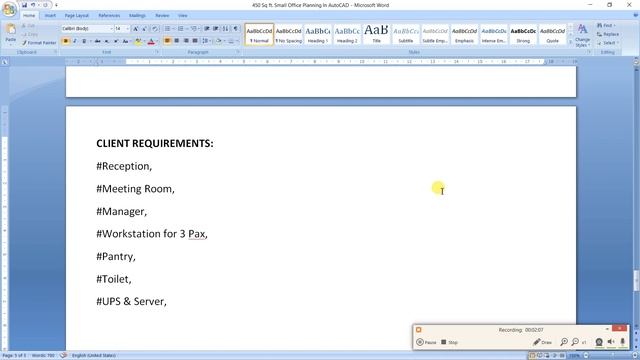Viewport: 640px width, 360px height.
Task: Place cursor after '#Pantry,' text
Action: [x=136, y=256]
